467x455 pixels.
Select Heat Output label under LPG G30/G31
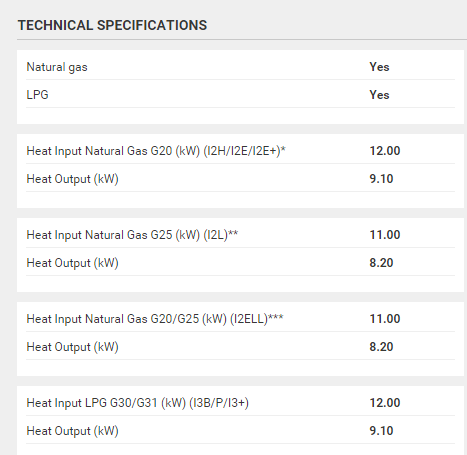click(x=73, y=431)
